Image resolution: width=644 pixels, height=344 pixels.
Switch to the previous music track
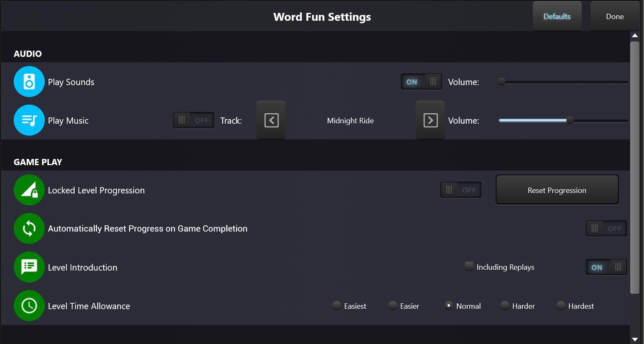click(271, 120)
